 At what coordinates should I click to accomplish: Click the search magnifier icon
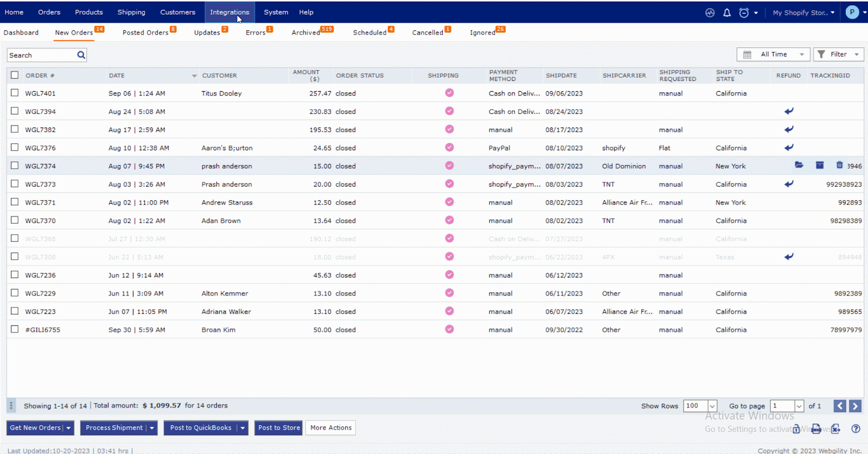(x=81, y=55)
